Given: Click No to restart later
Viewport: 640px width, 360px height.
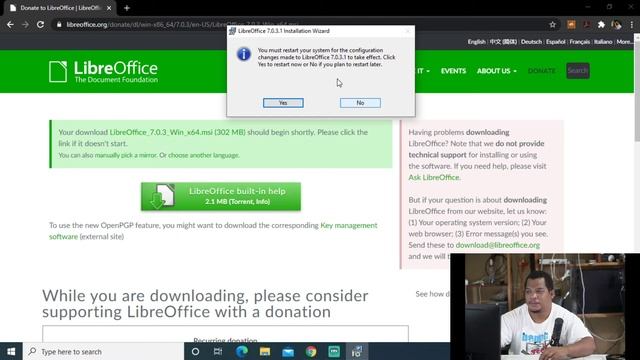Looking at the screenshot, I should click(x=360, y=103).
